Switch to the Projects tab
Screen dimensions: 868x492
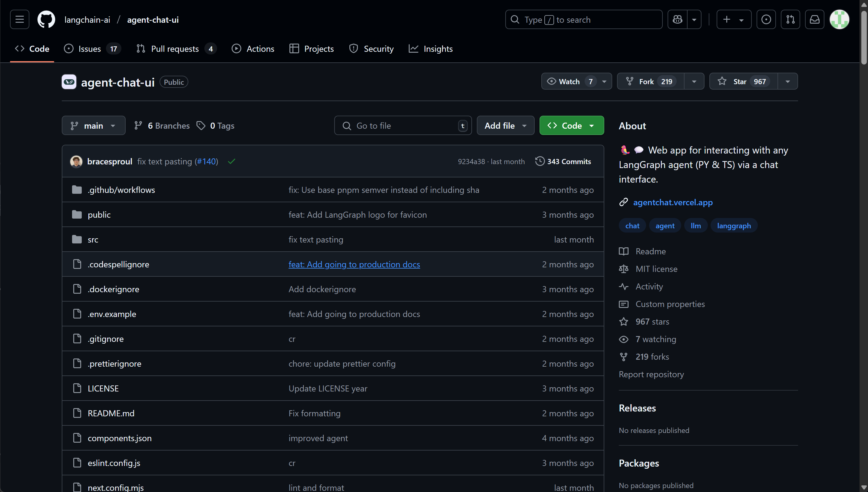[x=311, y=49]
